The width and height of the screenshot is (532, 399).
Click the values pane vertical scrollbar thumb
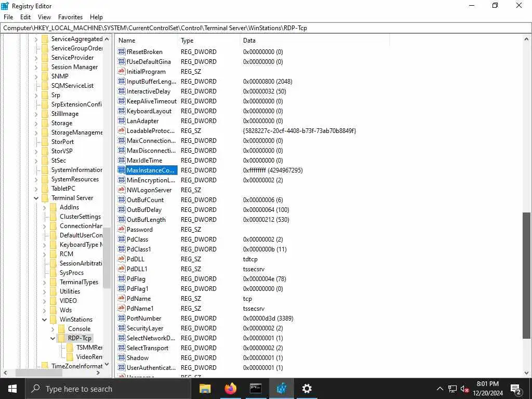pos(526,275)
